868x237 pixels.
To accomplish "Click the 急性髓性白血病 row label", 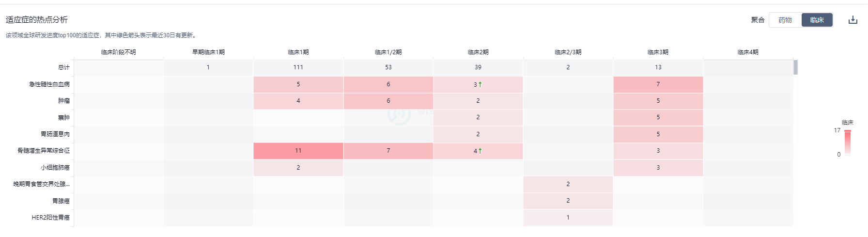I will coord(49,84).
